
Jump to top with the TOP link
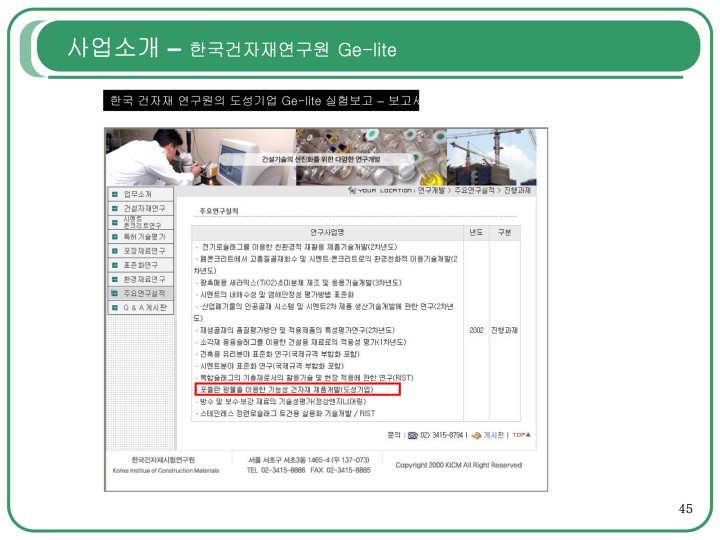click(521, 435)
